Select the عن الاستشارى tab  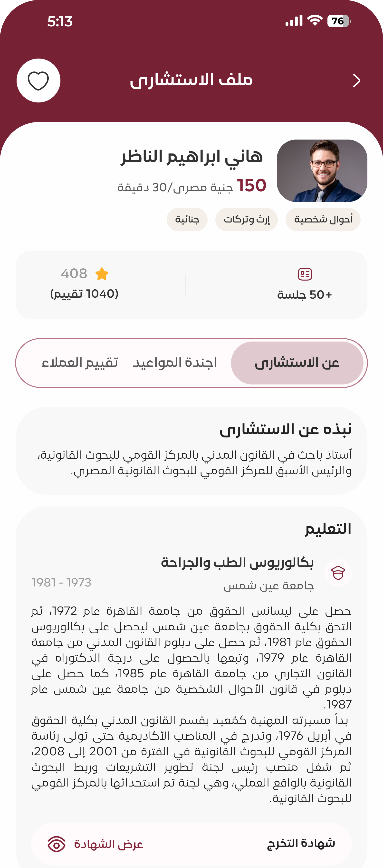tap(297, 363)
